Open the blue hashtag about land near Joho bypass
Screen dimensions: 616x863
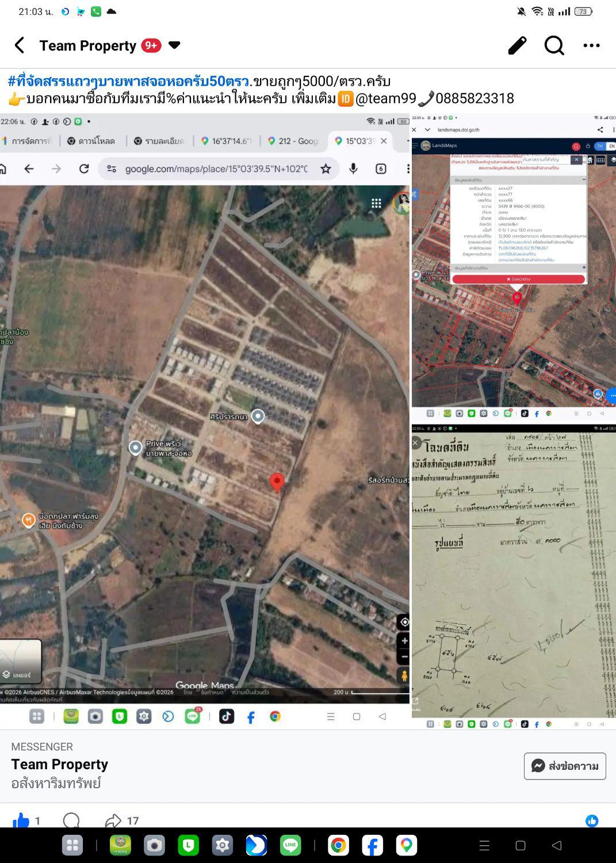128,81
